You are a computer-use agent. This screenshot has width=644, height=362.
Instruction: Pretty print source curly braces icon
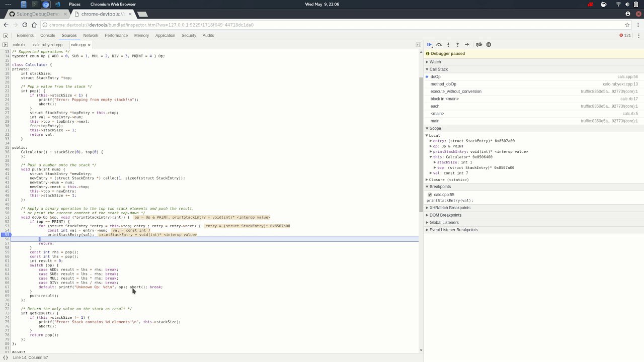(x=6, y=357)
